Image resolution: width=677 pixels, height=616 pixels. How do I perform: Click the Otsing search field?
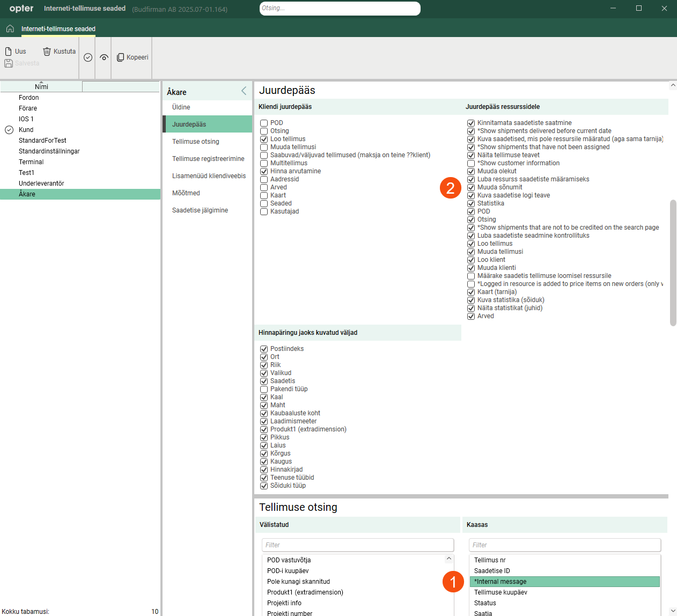pyautogui.click(x=340, y=8)
